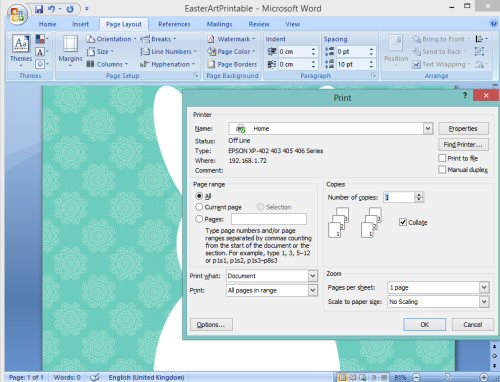Expand Print what dropdown
The height and width of the screenshot is (382, 500).
tap(312, 276)
